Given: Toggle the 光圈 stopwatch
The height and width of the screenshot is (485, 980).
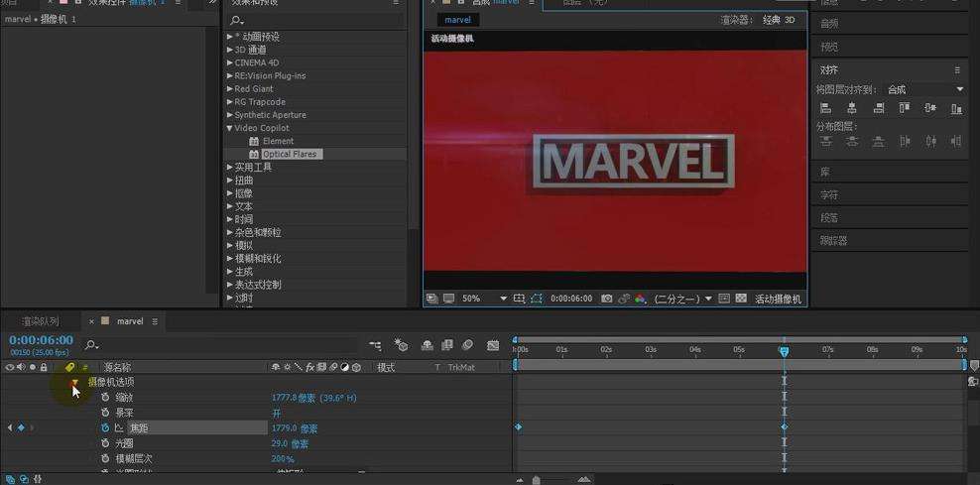Looking at the screenshot, I should pos(105,443).
